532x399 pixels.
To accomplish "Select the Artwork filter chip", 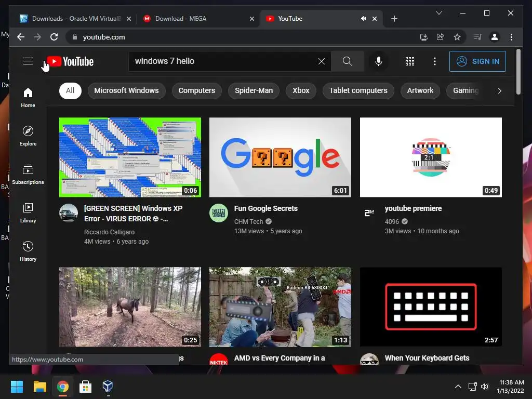I will click(420, 90).
